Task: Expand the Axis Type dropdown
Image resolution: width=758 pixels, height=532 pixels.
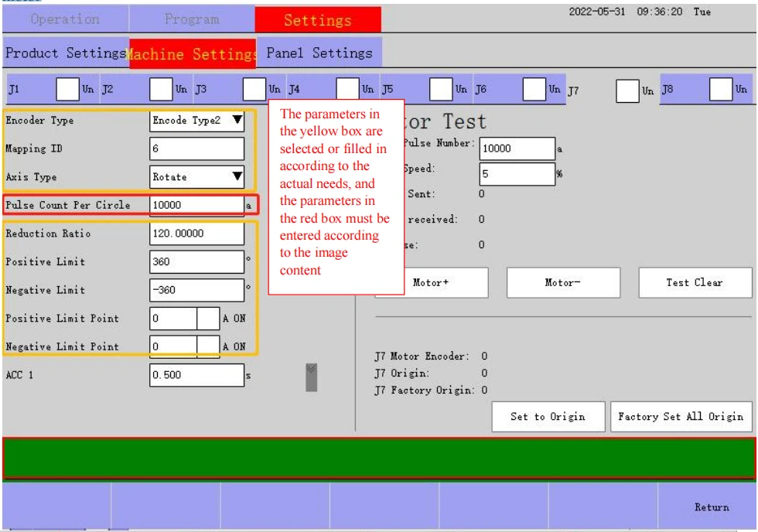Action: point(196,176)
